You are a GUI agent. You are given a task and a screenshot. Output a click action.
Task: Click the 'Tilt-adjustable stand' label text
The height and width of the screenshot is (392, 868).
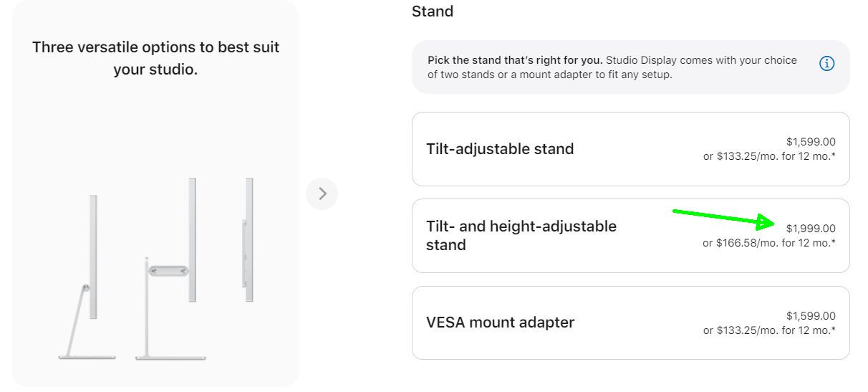[500, 149]
